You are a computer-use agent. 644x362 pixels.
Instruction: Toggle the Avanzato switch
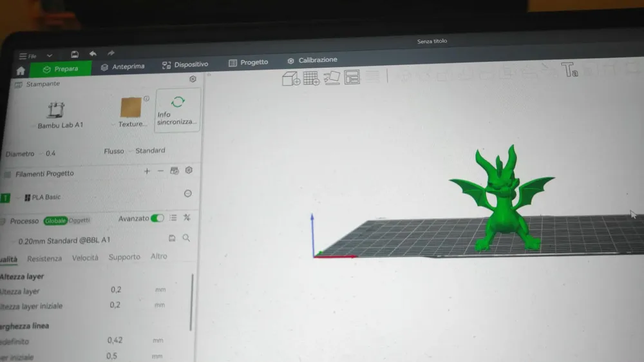pyautogui.click(x=157, y=218)
